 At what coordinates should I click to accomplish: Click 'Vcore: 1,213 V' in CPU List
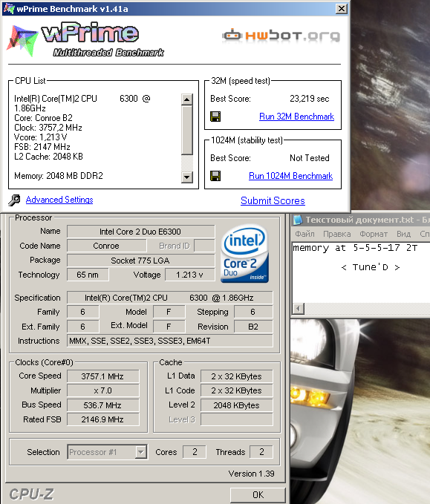pyautogui.click(x=41, y=137)
